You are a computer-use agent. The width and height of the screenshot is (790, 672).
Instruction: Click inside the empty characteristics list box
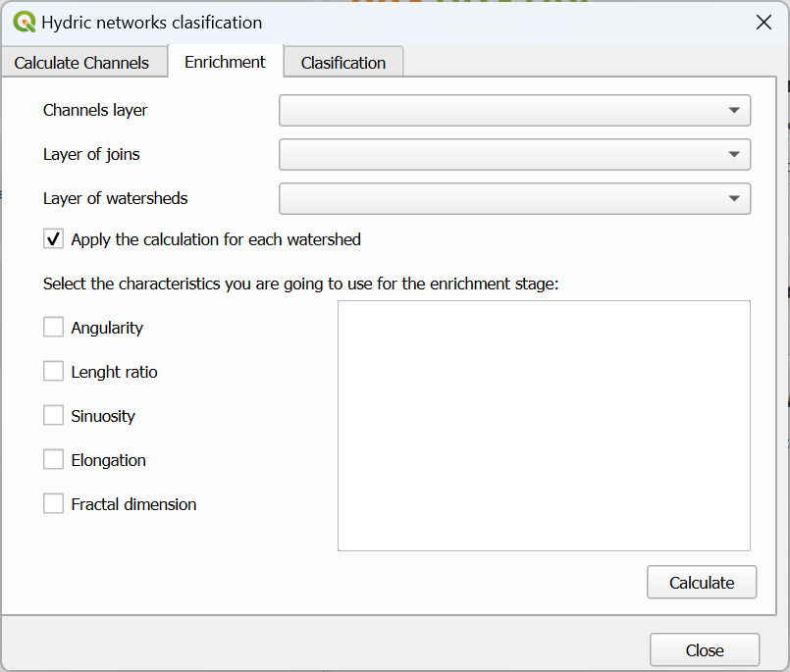[544, 426]
